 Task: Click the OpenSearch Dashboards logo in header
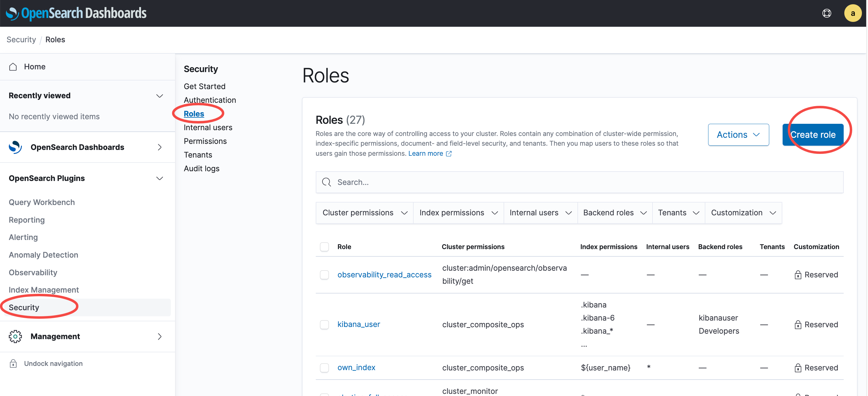(76, 13)
